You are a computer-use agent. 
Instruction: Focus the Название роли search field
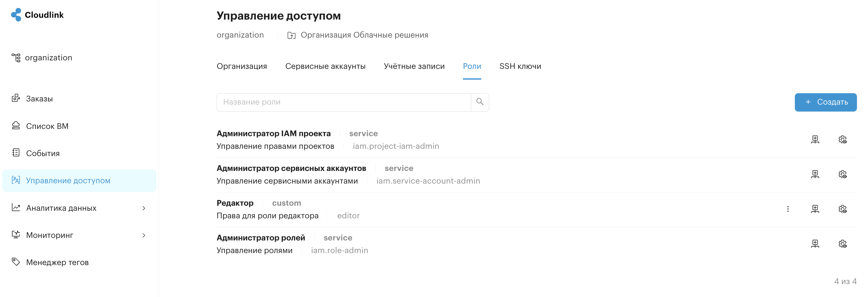pyautogui.click(x=344, y=102)
